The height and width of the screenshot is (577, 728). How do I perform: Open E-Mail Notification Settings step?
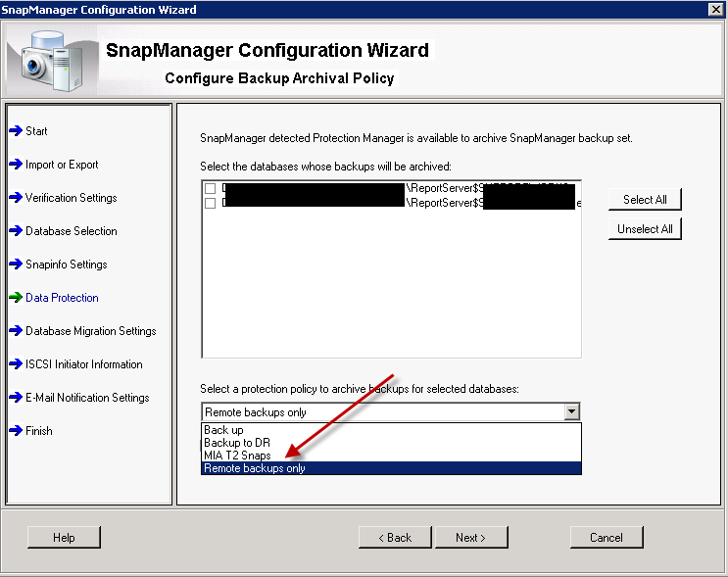click(x=87, y=398)
